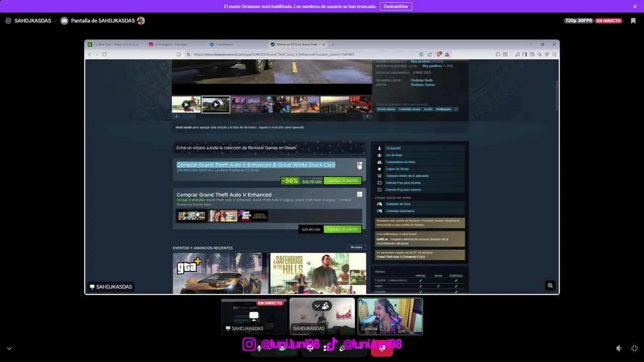
Task: Expand chevron on SAHDJKASDAS camera tile
Action: (317, 306)
